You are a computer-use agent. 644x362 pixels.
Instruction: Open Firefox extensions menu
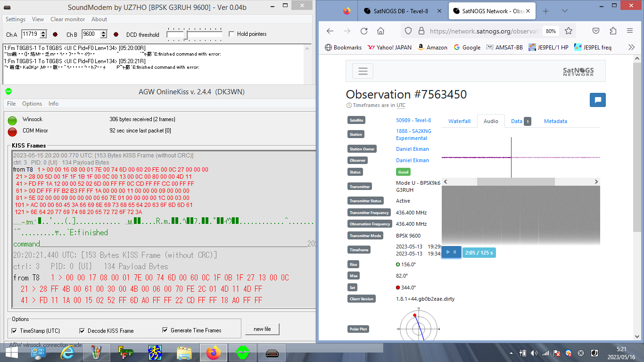coord(613,31)
